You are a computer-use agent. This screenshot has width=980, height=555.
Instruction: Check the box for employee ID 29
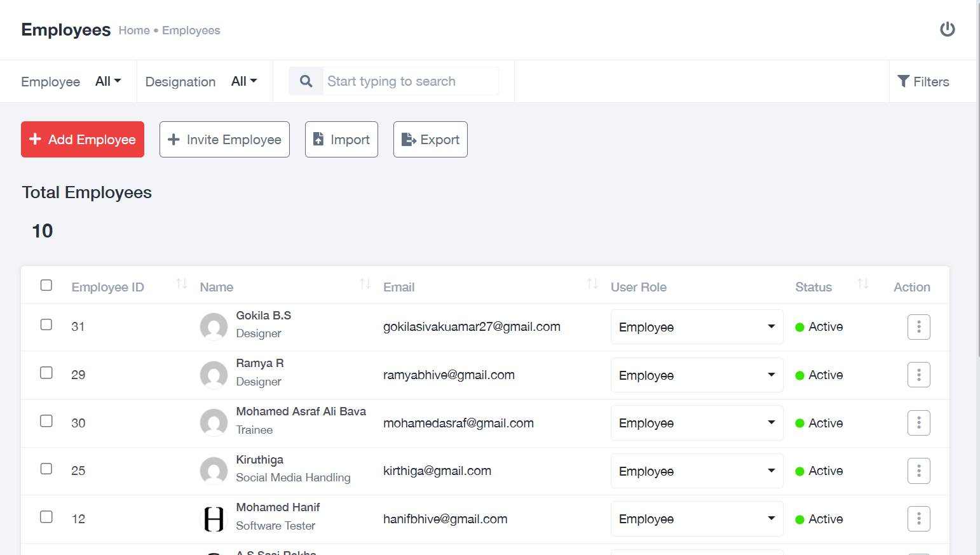46,373
